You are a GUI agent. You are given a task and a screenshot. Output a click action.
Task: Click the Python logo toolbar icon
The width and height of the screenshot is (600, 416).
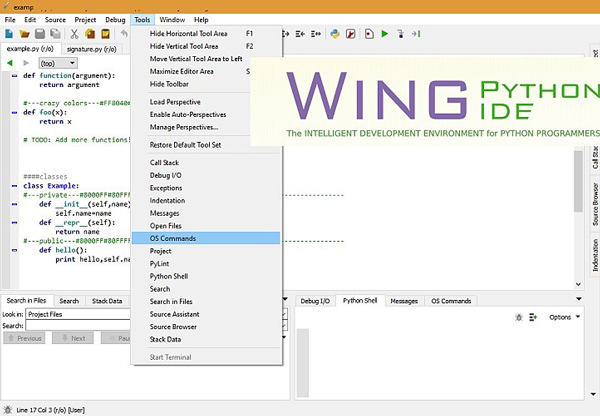335,34
